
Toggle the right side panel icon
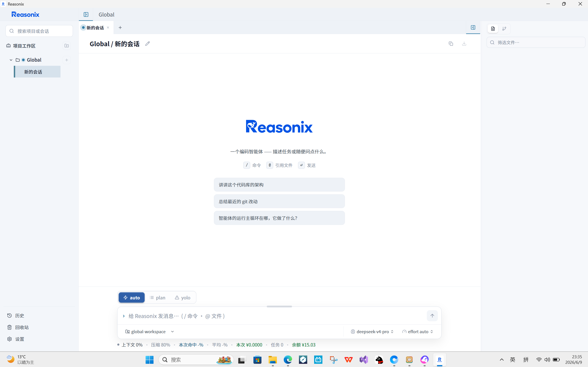pyautogui.click(x=473, y=27)
